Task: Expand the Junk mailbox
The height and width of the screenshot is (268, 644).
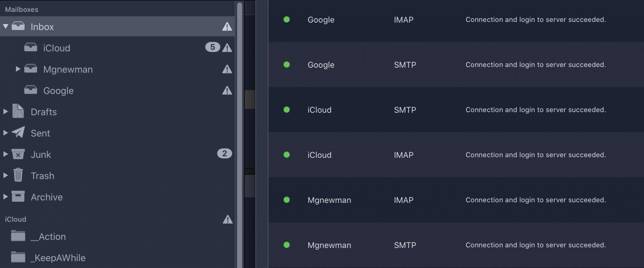Action: click(5, 154)
